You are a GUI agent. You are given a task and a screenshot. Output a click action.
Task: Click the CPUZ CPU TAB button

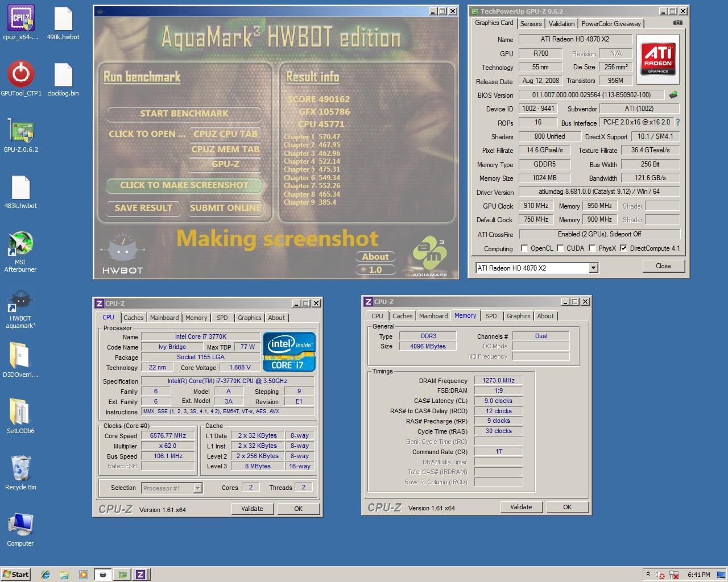pyautogui.click(x=225, y=134)
